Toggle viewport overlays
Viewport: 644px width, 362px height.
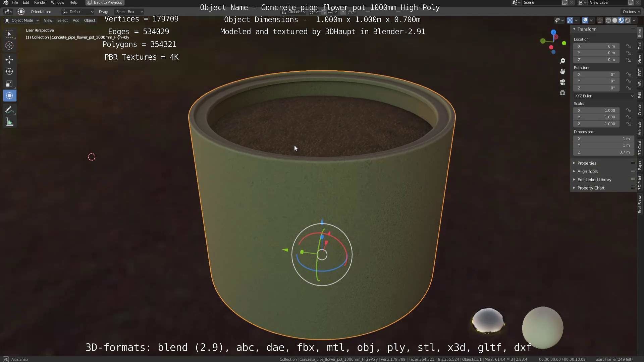pyautogui.click(x=585, y=20)
